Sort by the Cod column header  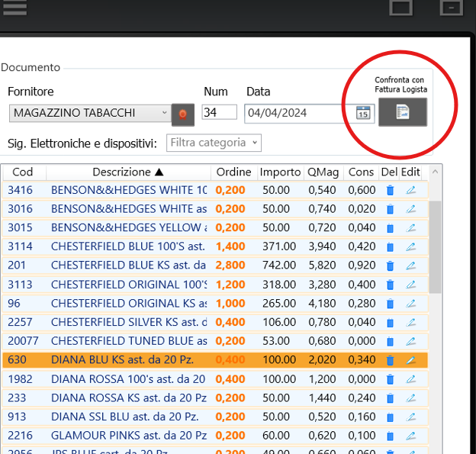[23, 172]
